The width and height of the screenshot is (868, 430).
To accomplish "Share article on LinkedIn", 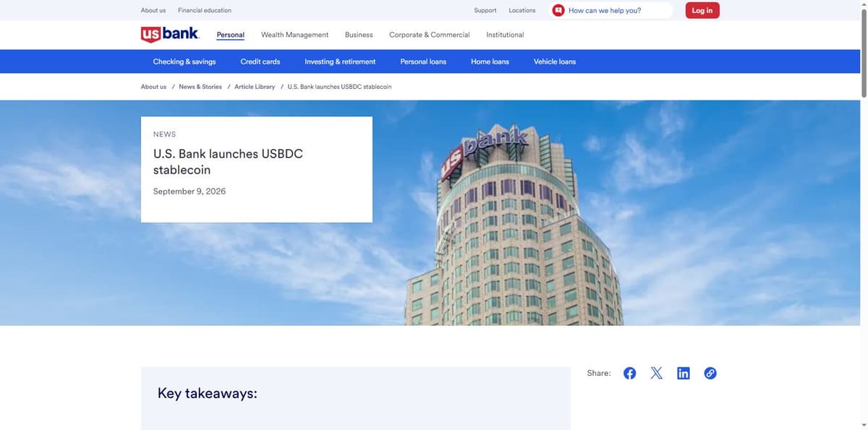I will click(684, 374).
